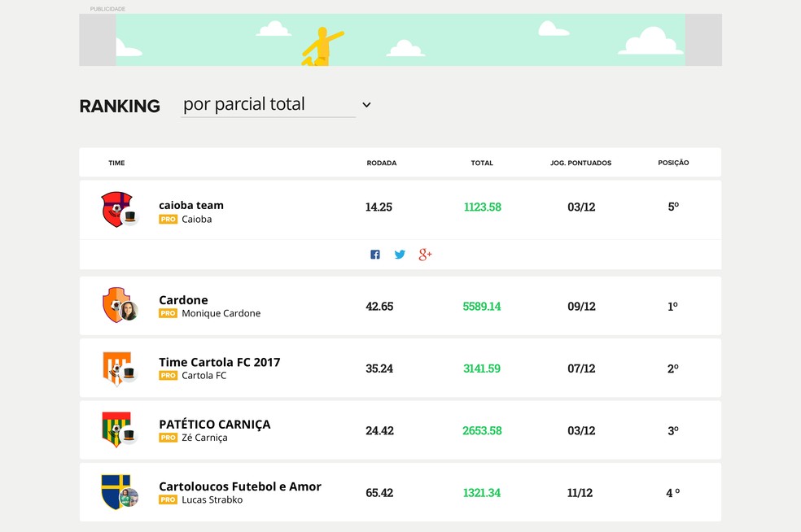Click round score 14.25
This screenshot has width=801, height=532.
click(x=379, y=207)
